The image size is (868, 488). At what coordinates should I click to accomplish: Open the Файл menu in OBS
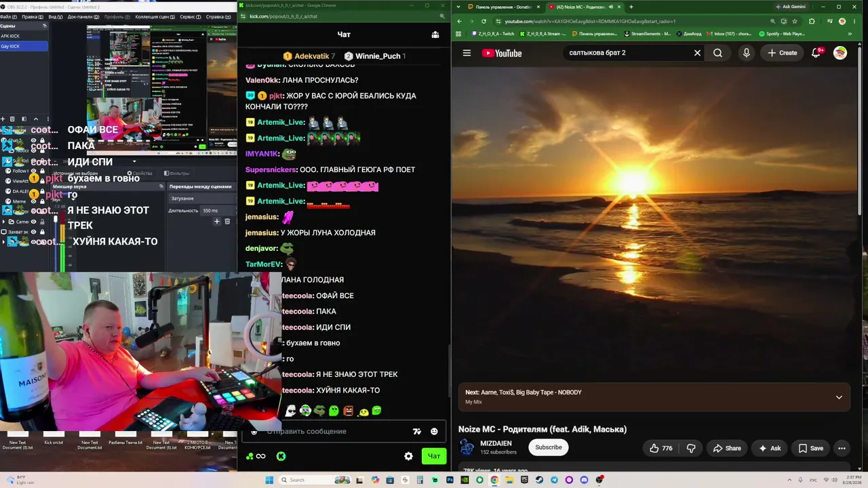[x=7, y=17]
